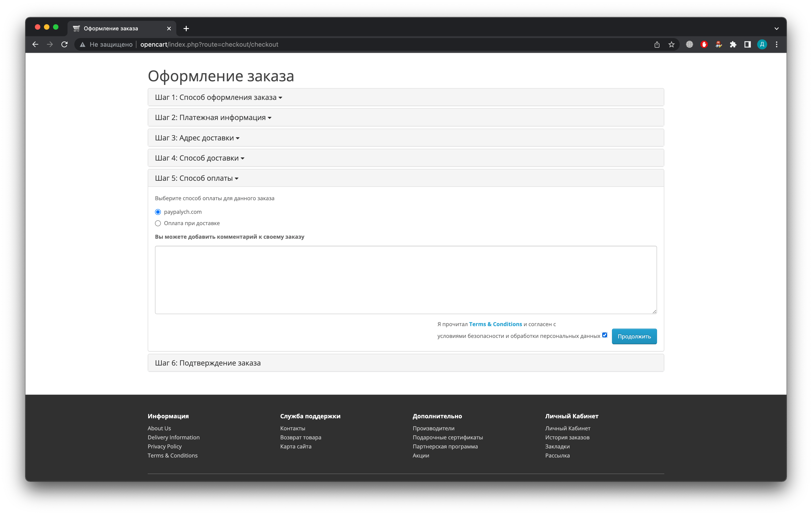
Task: Click the colorful character extension icon
Action: tap(718, 44)
